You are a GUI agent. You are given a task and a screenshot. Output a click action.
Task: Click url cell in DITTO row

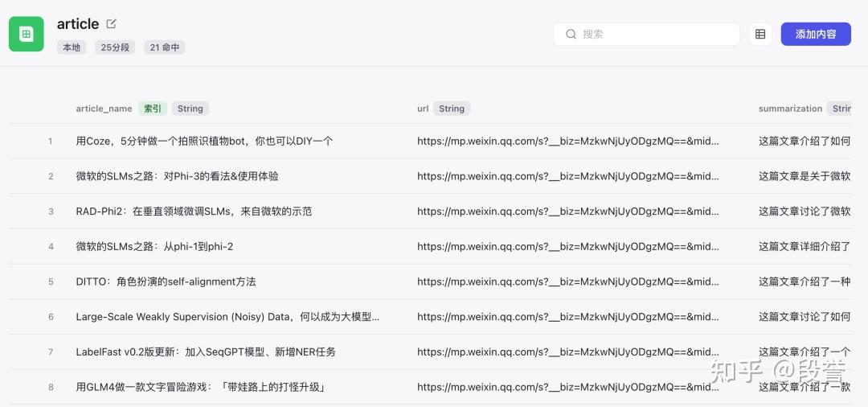568,282
